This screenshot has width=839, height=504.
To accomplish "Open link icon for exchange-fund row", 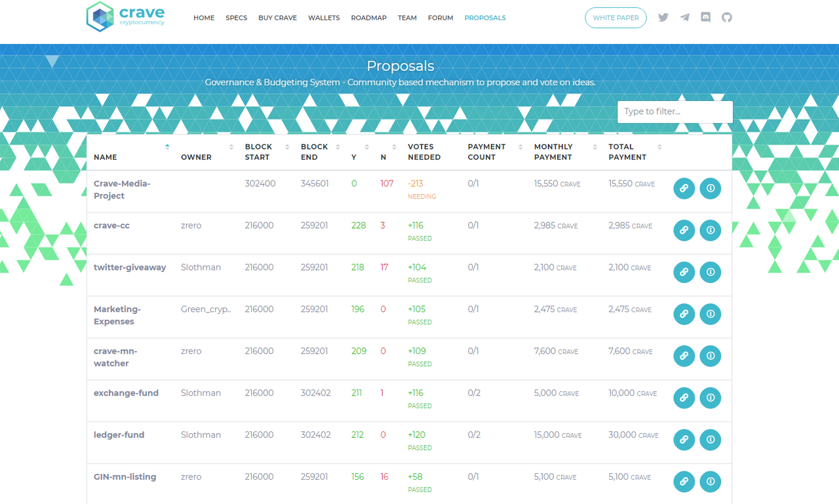I will tap(684, 398).
